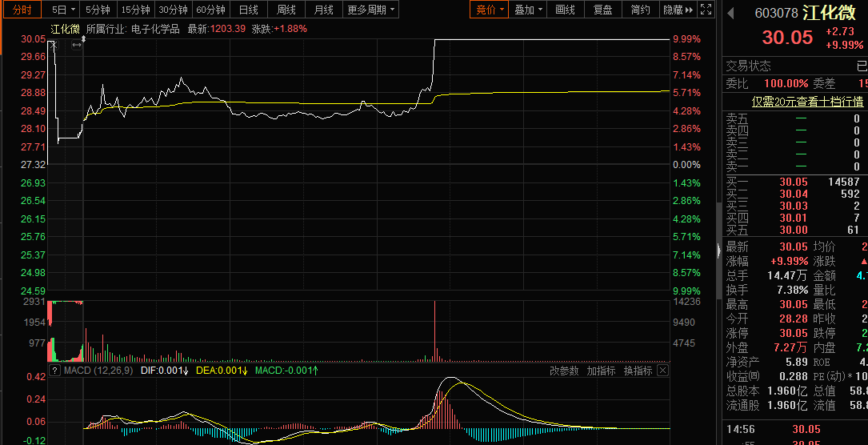Expand the 5日 period dropdown

[64, 10]
